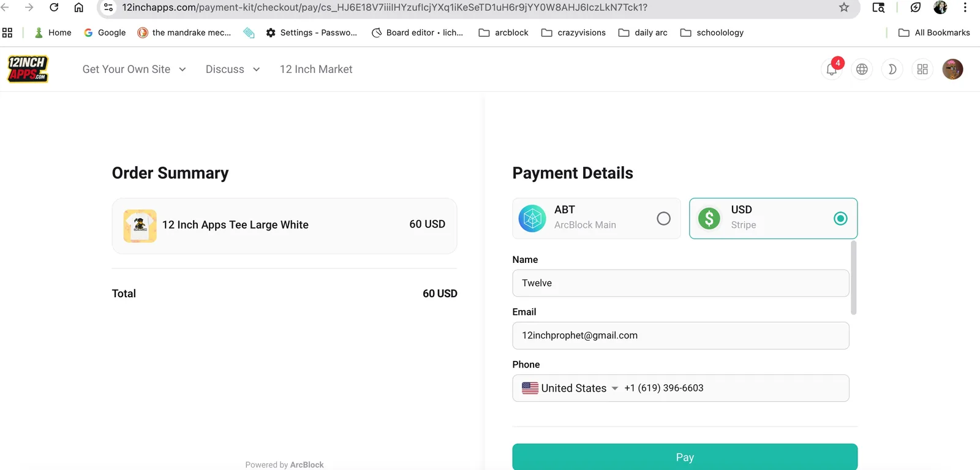Viewport: 980px width, 470px height.
Task: Click the browser back arrow
Action: (5, 7)
